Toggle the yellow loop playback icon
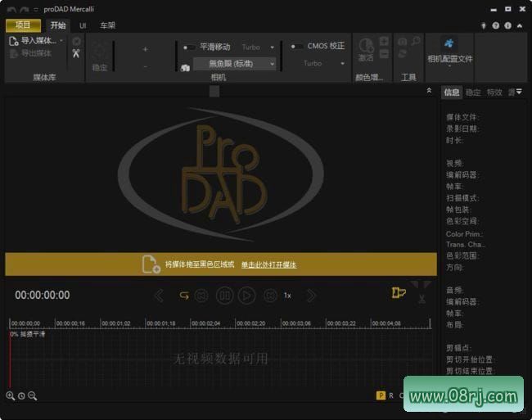This screenshot has width=532, height=420. (184, 296)
